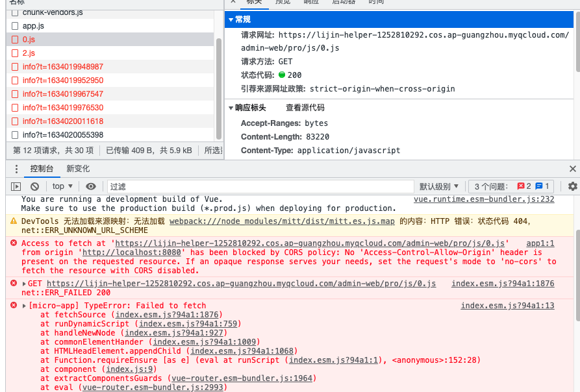Open index.js:9 component link

pyautogui.click(x=129, y=369)
